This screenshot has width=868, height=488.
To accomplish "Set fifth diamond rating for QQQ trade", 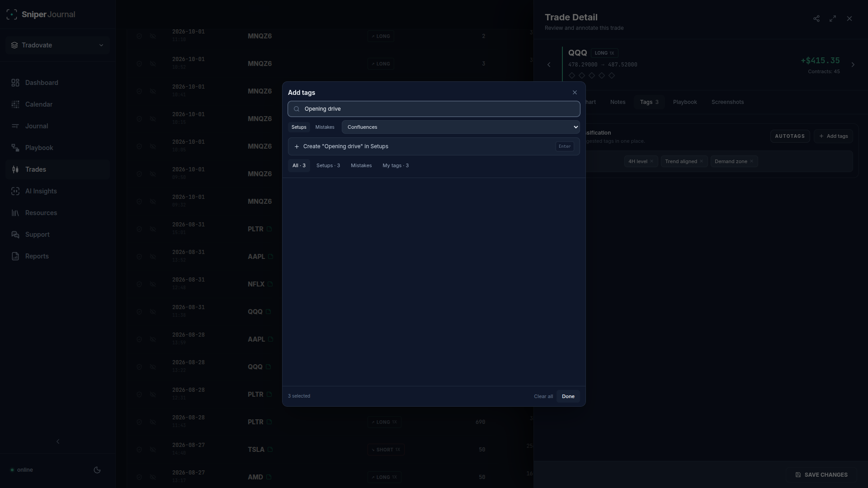I will pos(612,75).
